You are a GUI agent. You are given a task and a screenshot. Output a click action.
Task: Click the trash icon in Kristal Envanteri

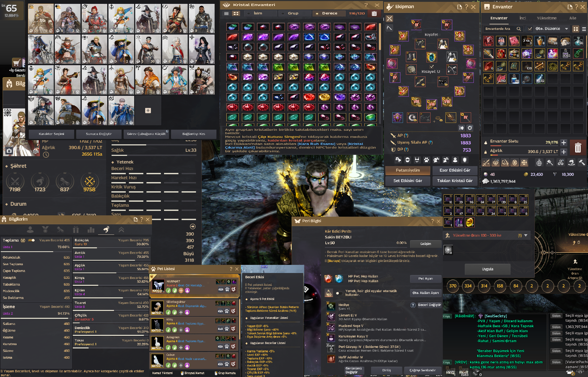374,14
